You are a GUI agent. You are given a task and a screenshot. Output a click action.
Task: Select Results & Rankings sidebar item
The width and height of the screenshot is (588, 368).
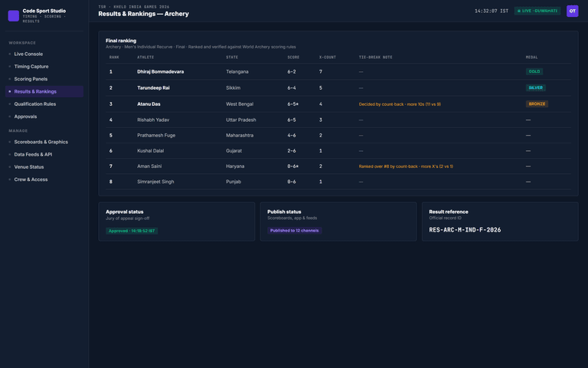pyautogui.click(x=44, y=91)
